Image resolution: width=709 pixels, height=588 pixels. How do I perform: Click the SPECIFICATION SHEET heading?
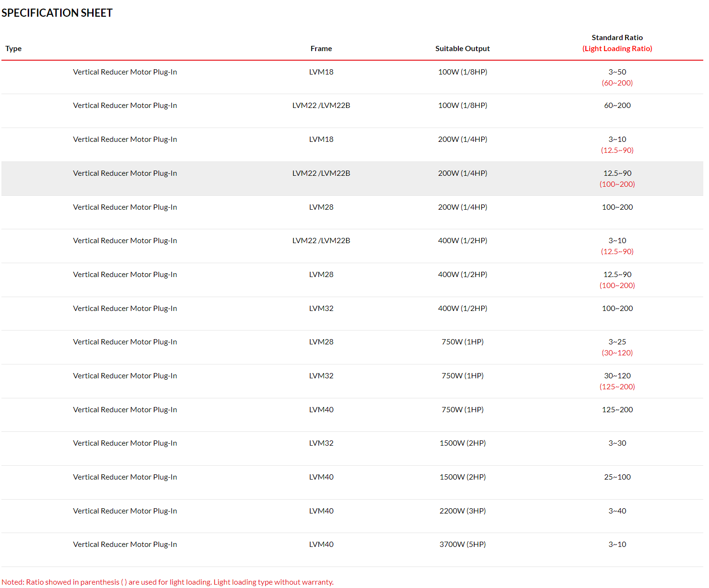coord(57,13)
